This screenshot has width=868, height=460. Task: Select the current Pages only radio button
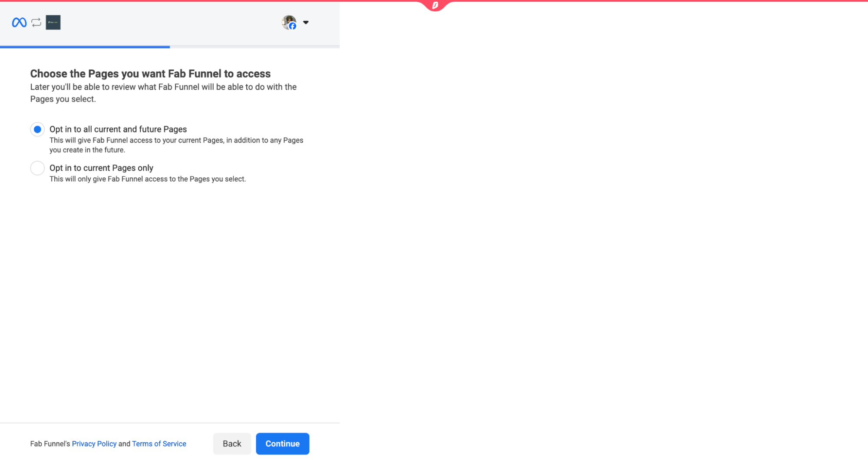pyautogui.click(x=37, y=168)
